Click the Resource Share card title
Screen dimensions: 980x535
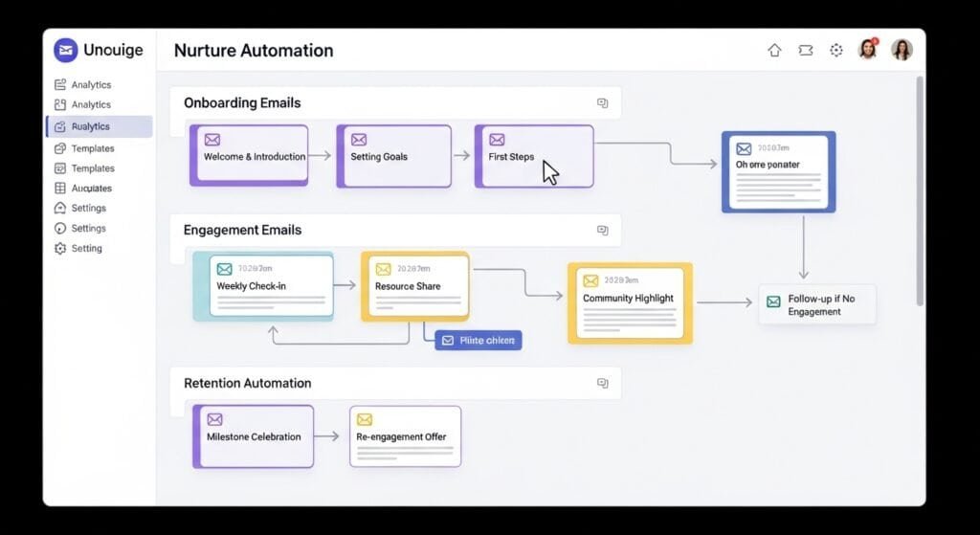coord(408,286)
